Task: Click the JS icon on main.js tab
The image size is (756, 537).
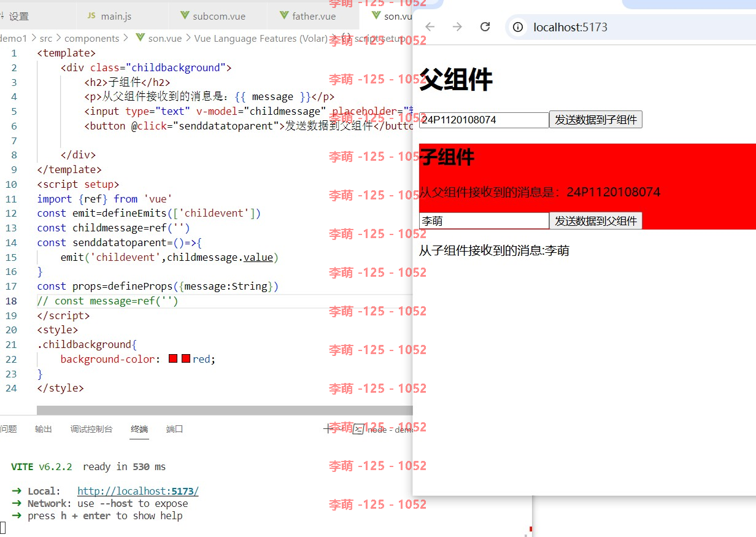Action: click(x=92, y=16)
